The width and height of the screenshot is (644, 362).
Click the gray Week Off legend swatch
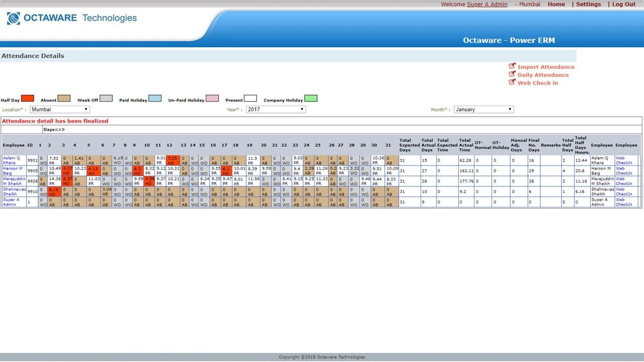[106, 99]
